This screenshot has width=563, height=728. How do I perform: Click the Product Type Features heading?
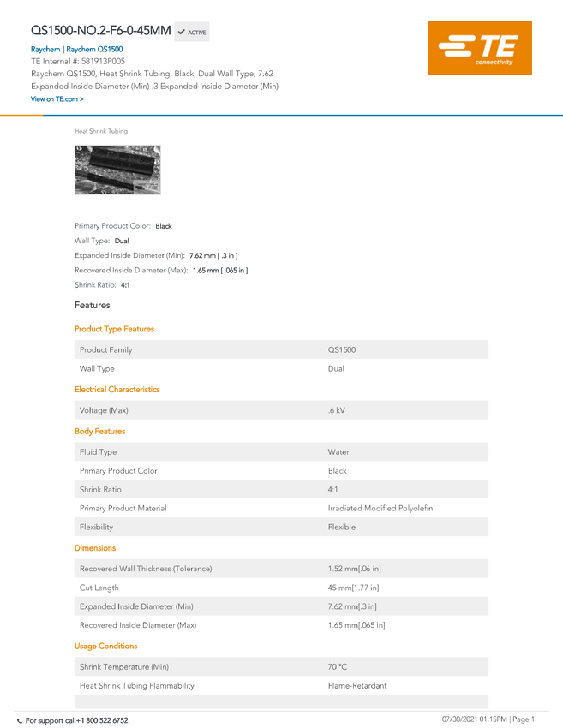(114, 329)
